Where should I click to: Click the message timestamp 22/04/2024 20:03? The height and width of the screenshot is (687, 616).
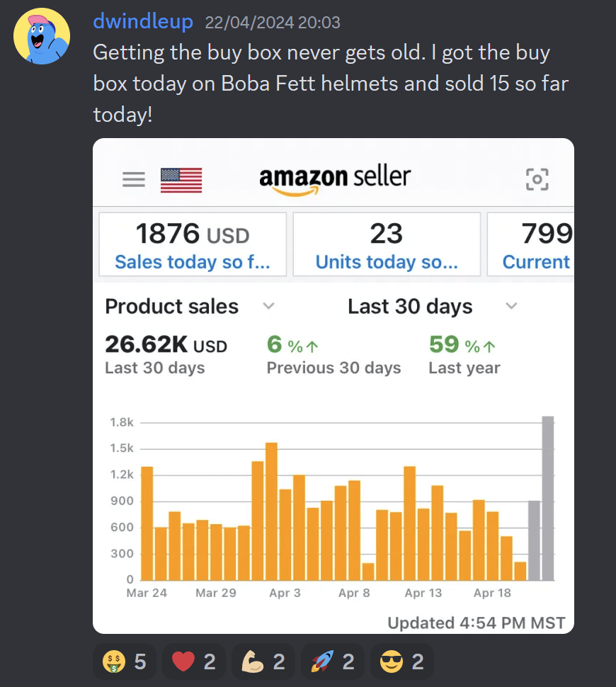273,23
